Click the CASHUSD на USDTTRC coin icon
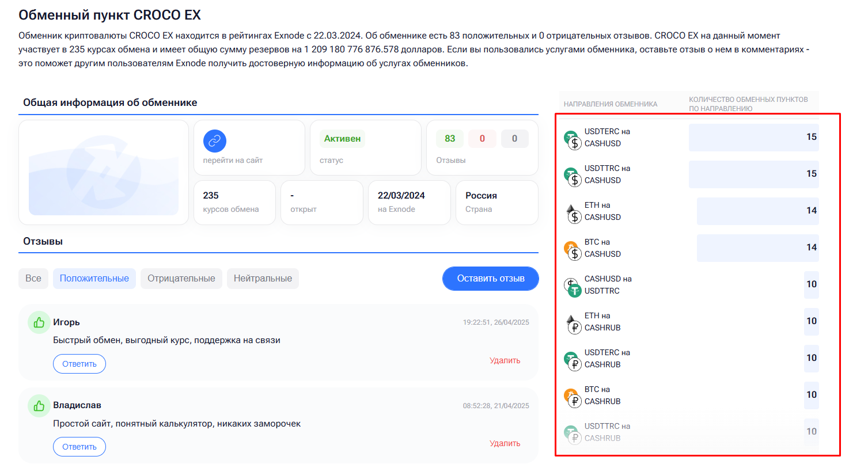 tap(573, 287)
